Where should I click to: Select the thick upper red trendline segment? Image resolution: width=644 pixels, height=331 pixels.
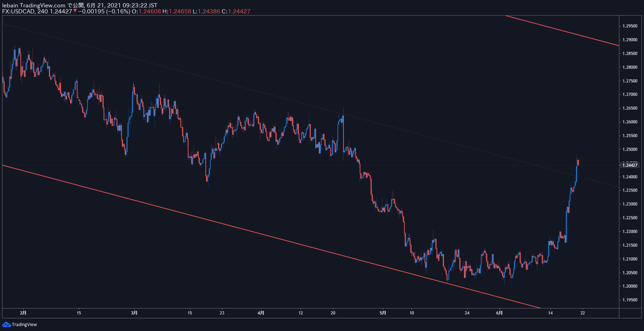pos(563,31)
